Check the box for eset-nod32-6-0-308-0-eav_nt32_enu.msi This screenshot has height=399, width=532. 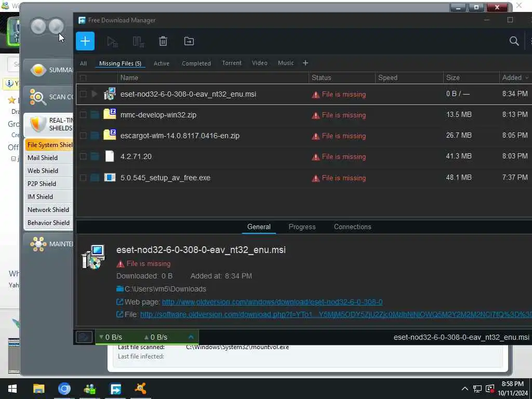83,94
